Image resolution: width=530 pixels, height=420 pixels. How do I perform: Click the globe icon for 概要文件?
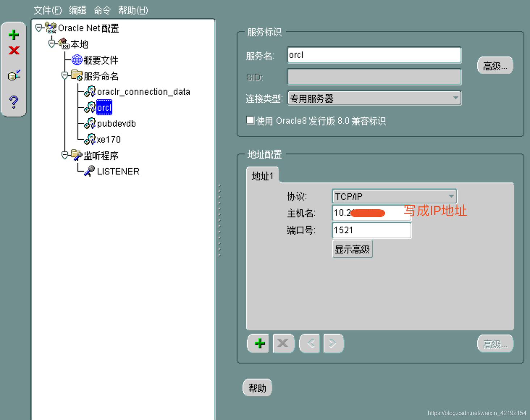(77, 60)
